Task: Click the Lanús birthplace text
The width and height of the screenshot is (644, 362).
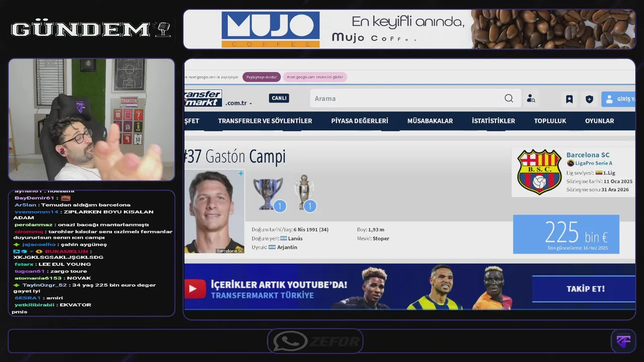Action: [295, 238]
